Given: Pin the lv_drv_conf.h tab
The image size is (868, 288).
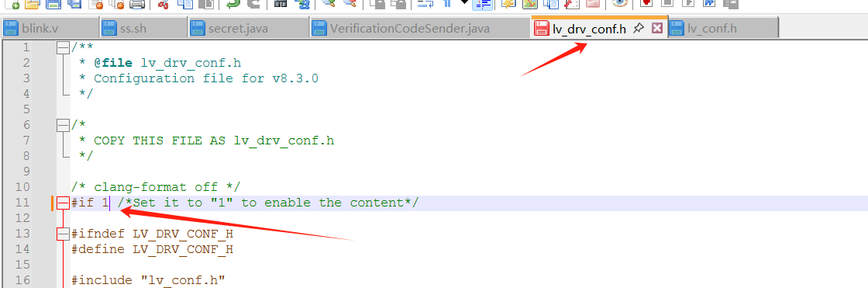Looking at the screenshot, I should [639, 28].
